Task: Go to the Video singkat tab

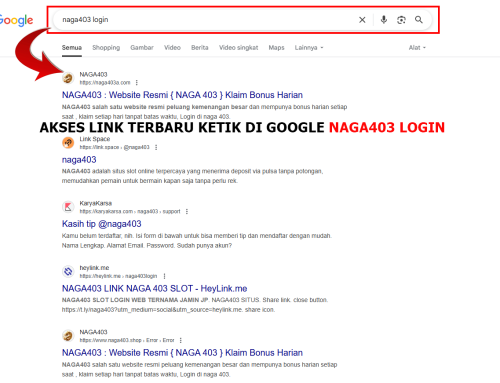Action: point(239,48)
